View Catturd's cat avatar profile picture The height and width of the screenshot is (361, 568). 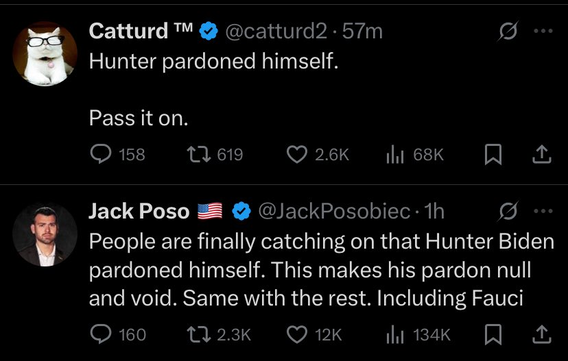coord(45,54)
